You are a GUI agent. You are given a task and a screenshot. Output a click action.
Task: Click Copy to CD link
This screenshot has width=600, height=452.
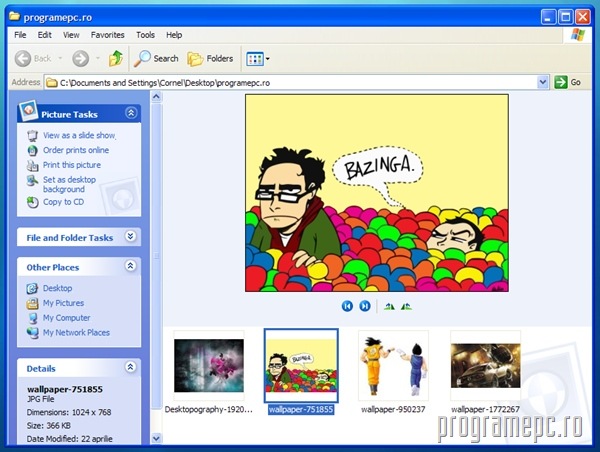63,202
